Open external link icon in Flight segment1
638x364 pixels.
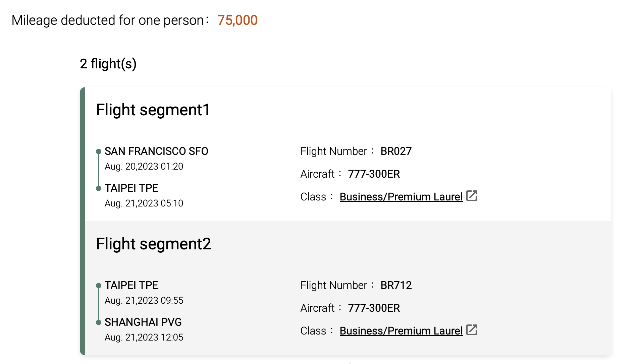(x=472, y=196)
